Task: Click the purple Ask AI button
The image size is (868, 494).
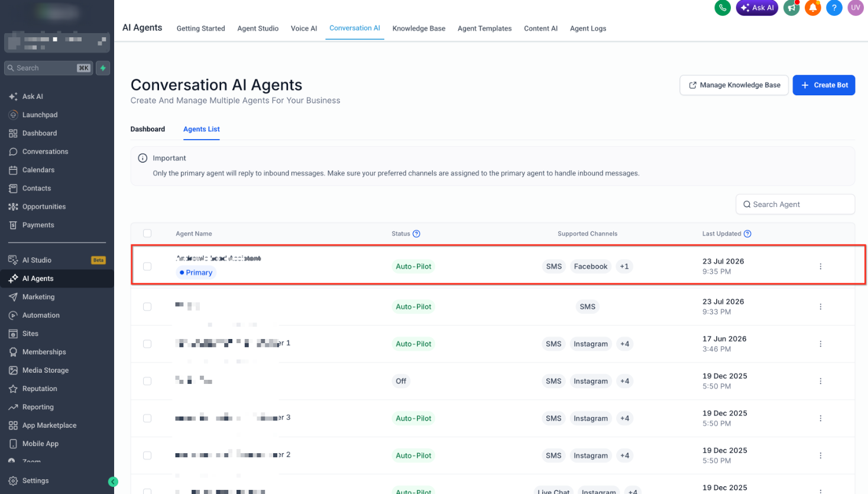Action: (757, 8)
